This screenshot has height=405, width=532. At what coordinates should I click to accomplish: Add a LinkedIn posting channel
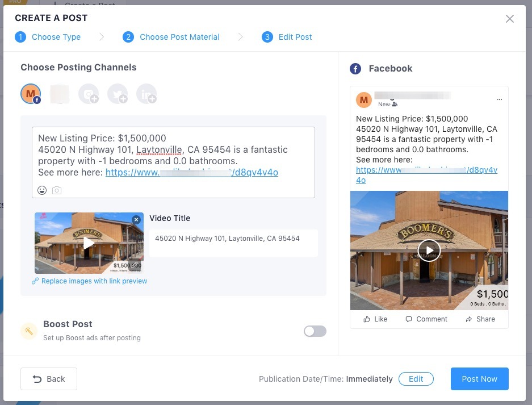pyautogui.click(x=146, y=94)
